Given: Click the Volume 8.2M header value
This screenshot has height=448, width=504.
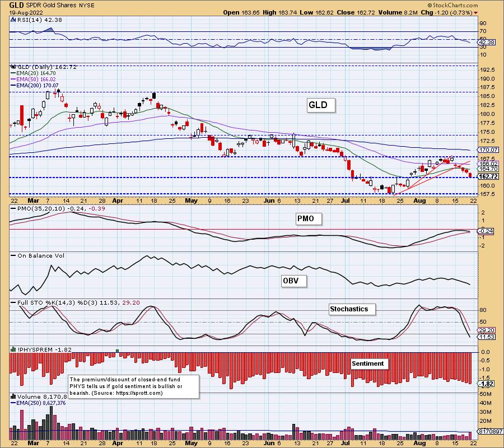Looking at the screenshot, I should coord(398,13).
